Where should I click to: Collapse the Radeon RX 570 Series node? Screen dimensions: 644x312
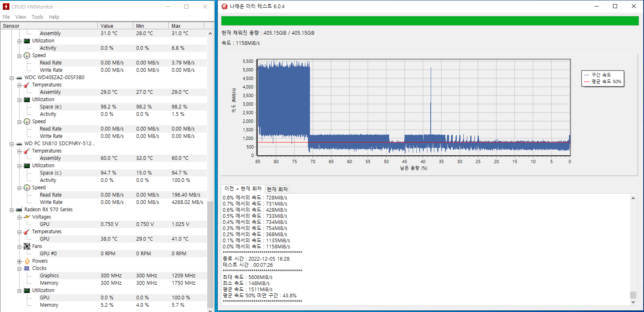pos(11,210)
